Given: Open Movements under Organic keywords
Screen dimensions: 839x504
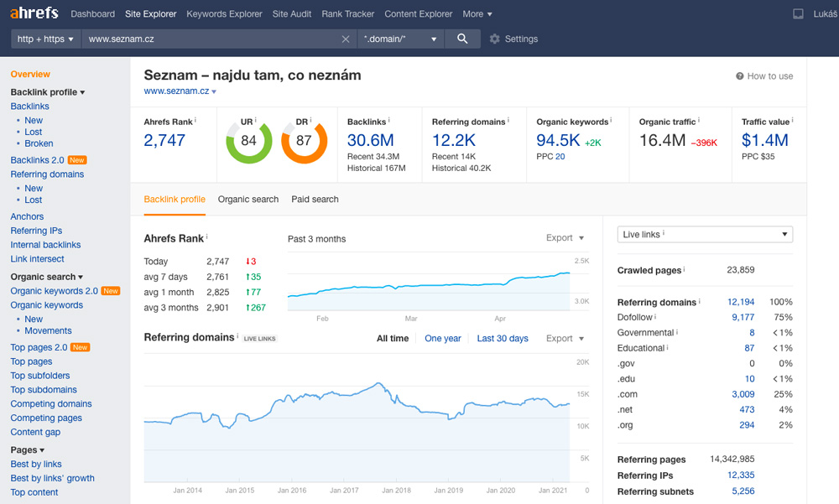Looking at the screenshot, I should click(48, 330).
